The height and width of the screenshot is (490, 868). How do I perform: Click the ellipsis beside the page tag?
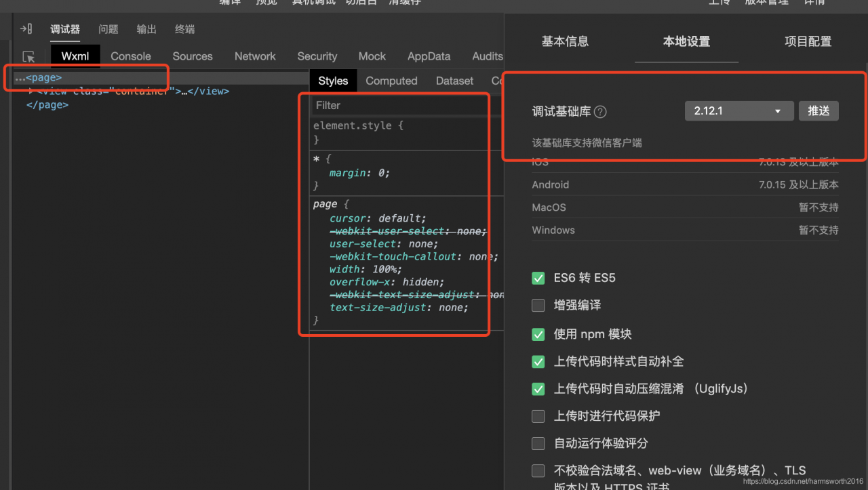pyautogui.click(x=20, y=79)
